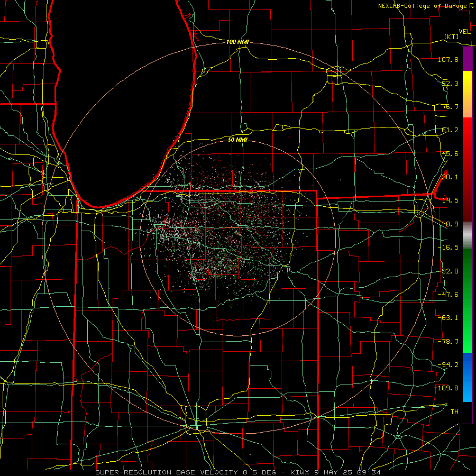The image size is (476, 476).
Task: Select the 30.1 legend value
Action: click(x=450, y=177)
